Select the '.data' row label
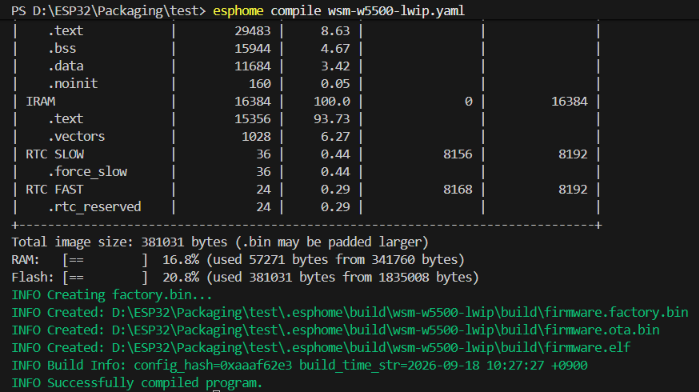 pyautogui.click(x=66, y=66)
